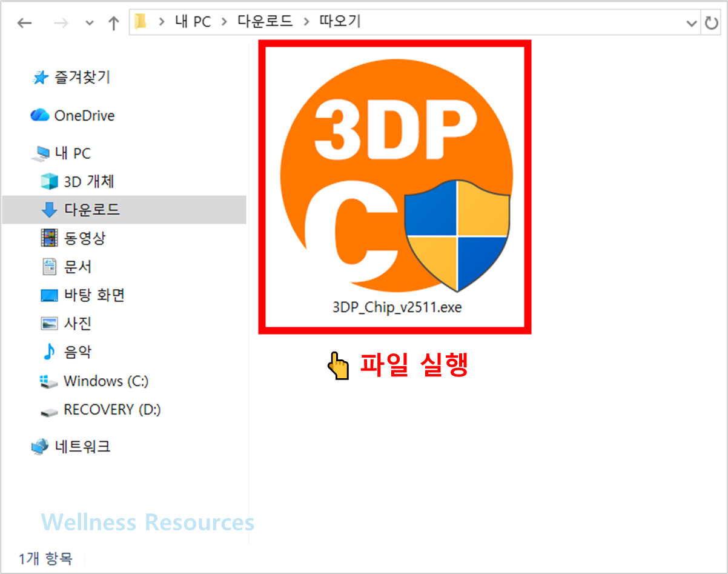Click the 문서 document icon
This screenshot has height=574, width=728.
[49, 266]
